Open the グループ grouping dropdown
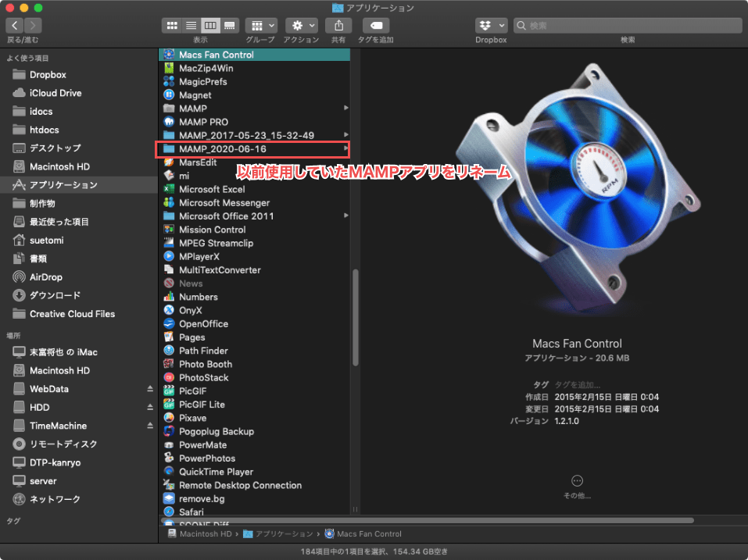Image resolution: width=748 pixels, height=560 pixels. (x=261, y=25)
